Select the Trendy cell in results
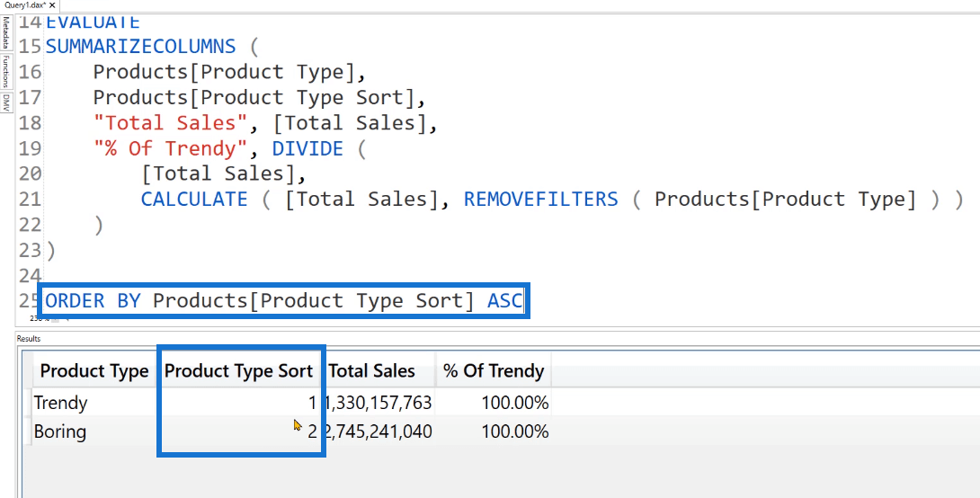Screen dimensions: 980x498 [94, 403]
